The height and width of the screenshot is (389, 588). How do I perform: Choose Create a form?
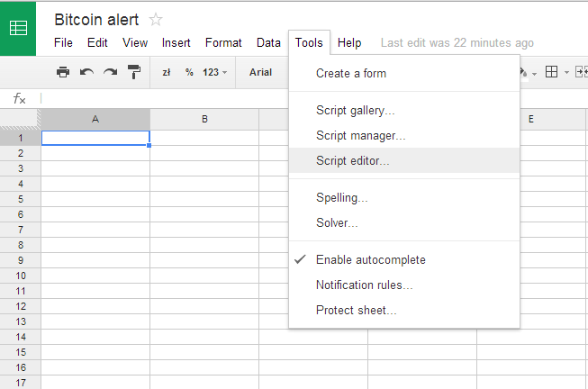[x=404, y=73]
